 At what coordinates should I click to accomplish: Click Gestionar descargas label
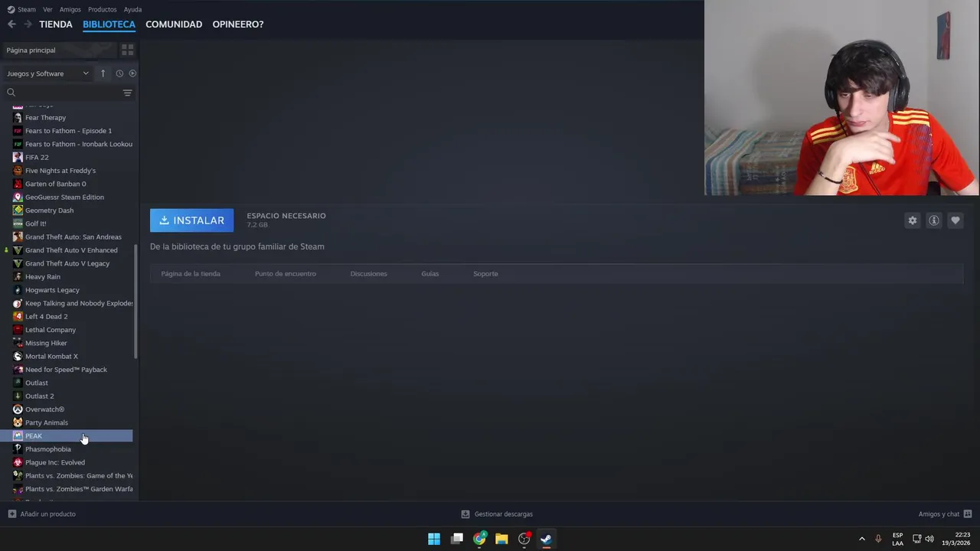click(503, 514)
